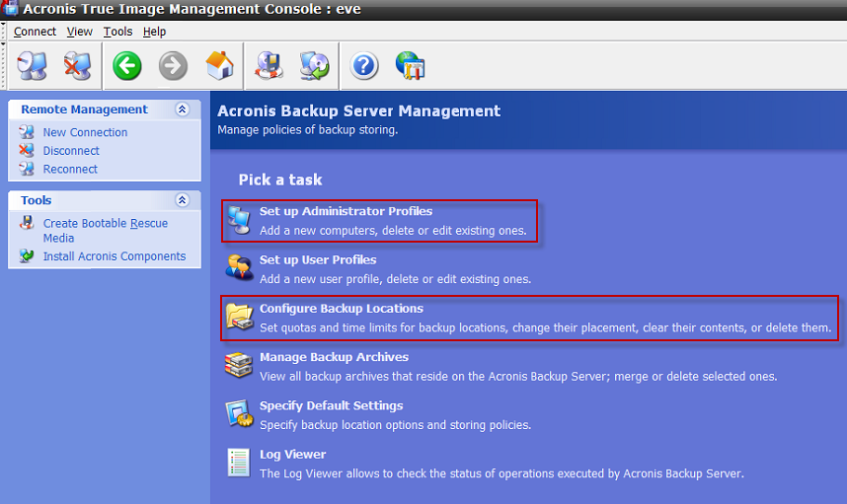Click the Disconnect toolbar icon
Screen dimensions: 847x504
point(78,66)
